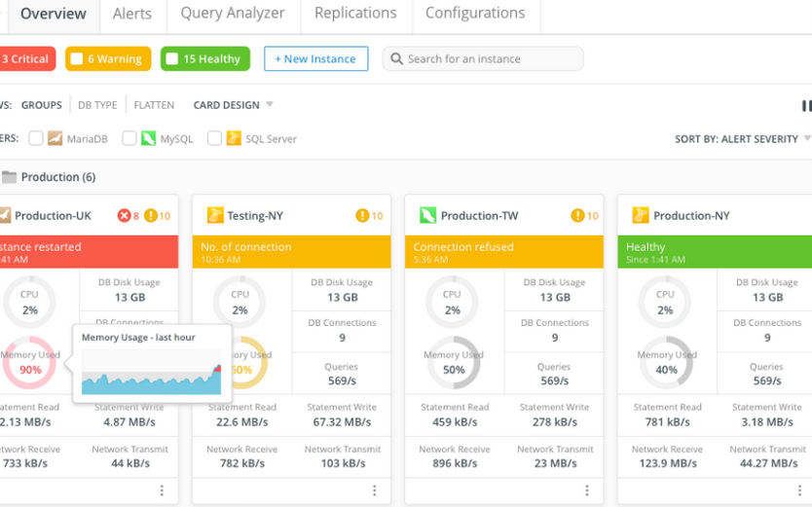Check the MariaDB filter checkbox
The height and width of the screenshot is (507, 812).
point(36,138)
